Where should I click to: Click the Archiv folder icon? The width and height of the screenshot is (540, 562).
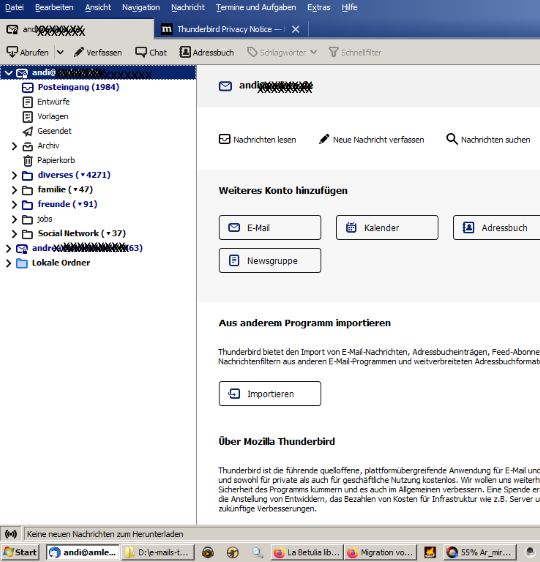click(x=28, y=146)
